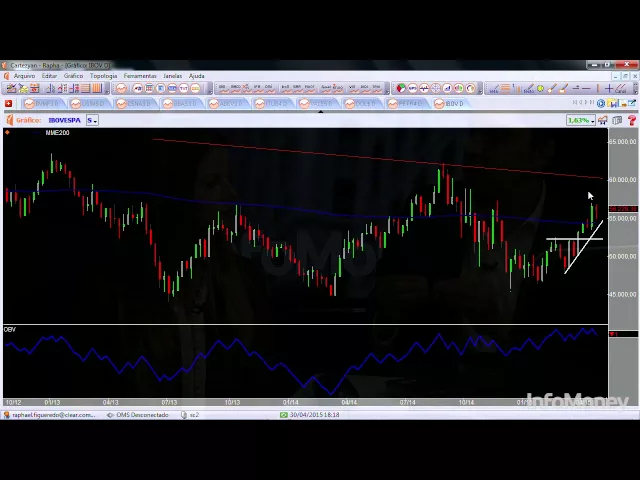The width and height of the screenshot is (640, 480).
Task: Click the OMS Desconectado status entry
Action: [142, 415]
